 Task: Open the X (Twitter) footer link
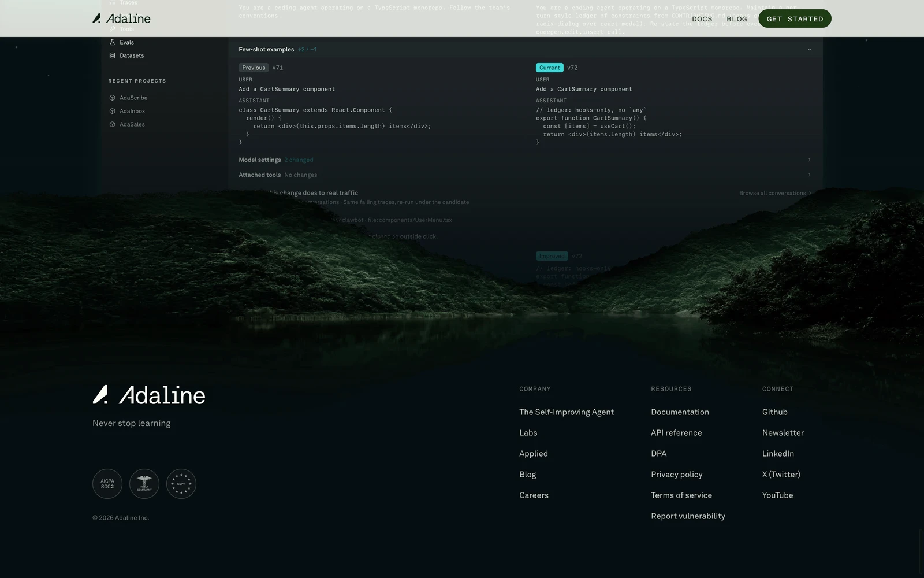click(x=781, y=475)
